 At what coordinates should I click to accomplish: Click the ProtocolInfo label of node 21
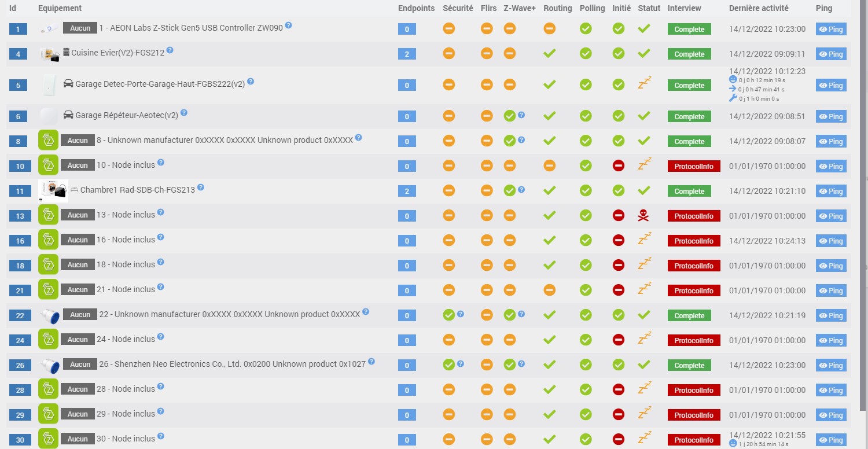694,290
